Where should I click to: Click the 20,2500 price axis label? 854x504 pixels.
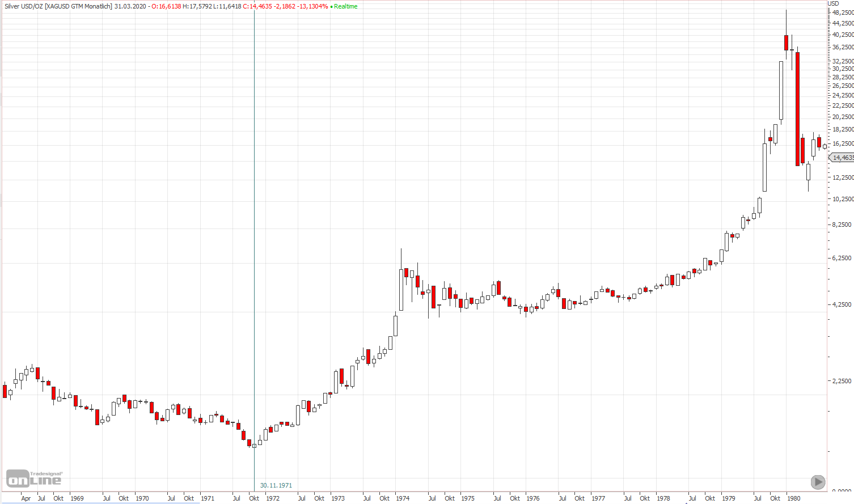(843, 117)
